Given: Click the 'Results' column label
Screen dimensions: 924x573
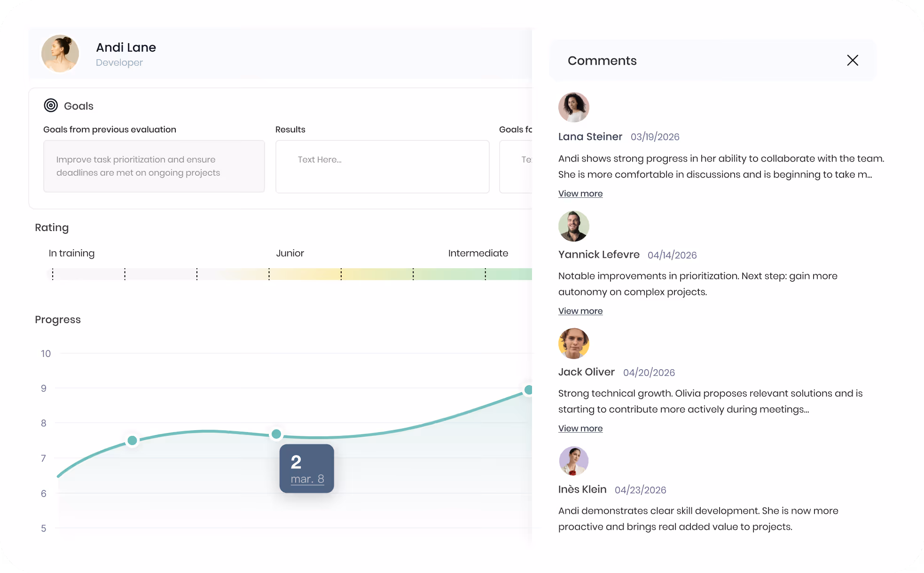Looking at the screenshot, I should point(290,129).
